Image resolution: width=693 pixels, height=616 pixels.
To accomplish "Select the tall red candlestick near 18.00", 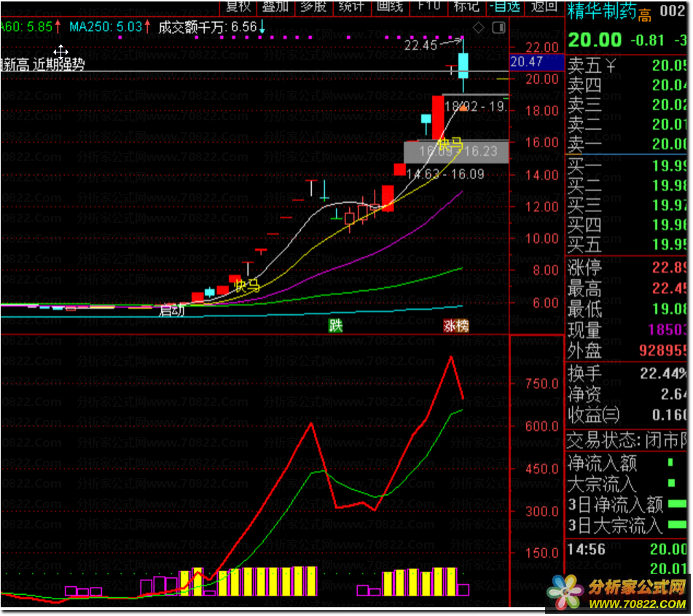I will tap(438, 119).
